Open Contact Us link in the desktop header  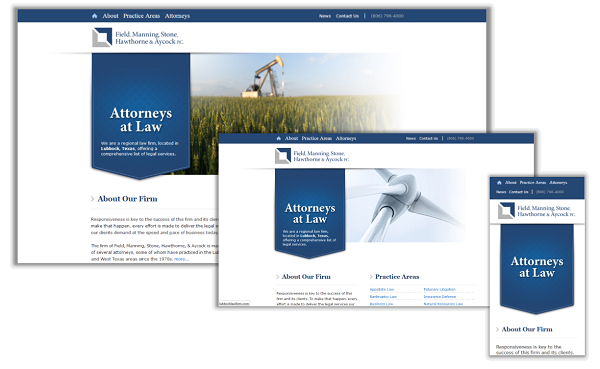(347, 16)
